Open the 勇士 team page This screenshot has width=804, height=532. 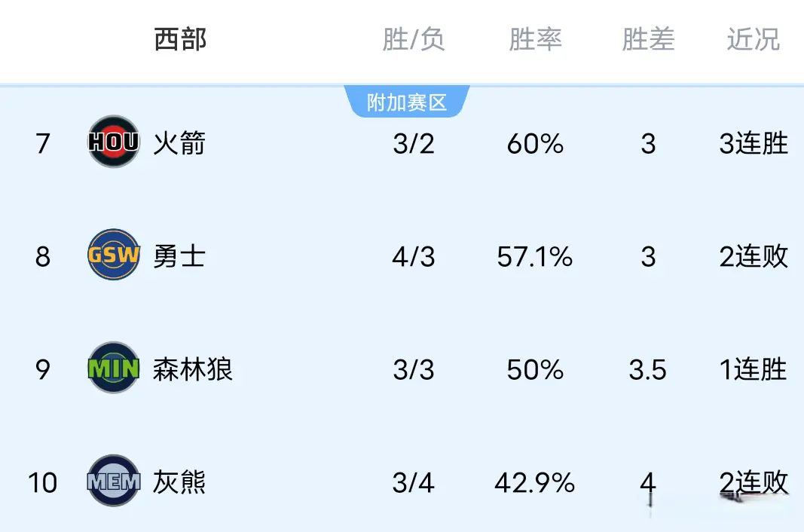[x=179, y=256]
